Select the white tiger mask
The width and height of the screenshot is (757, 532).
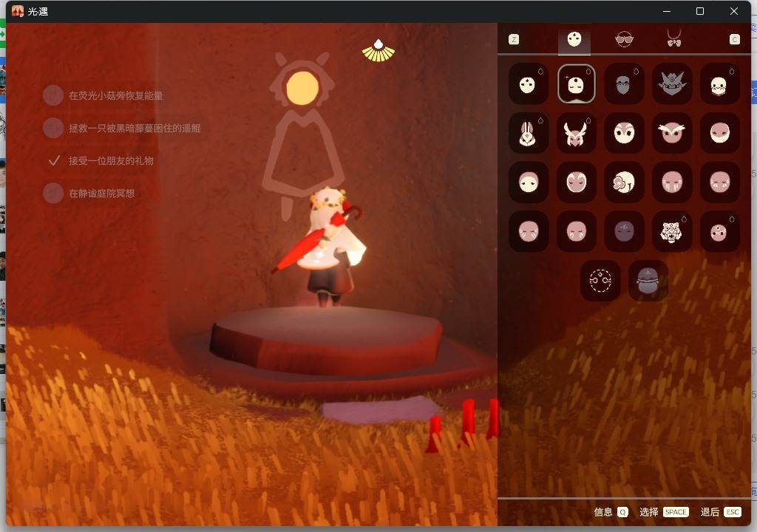tap(671, 231)
